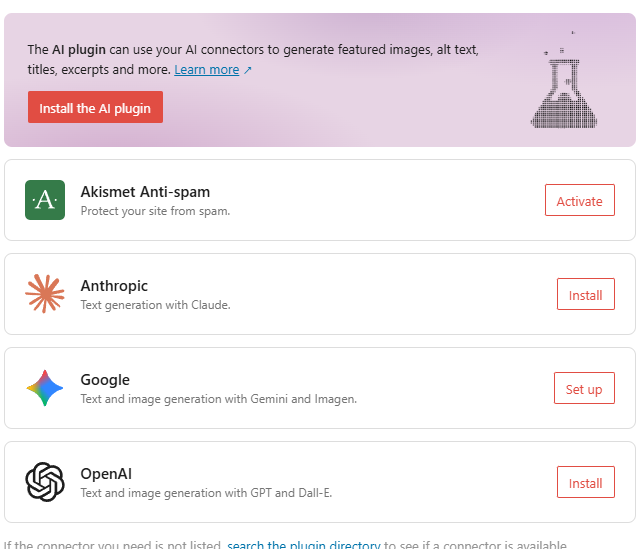Click the Google connector title

[105, 380]
